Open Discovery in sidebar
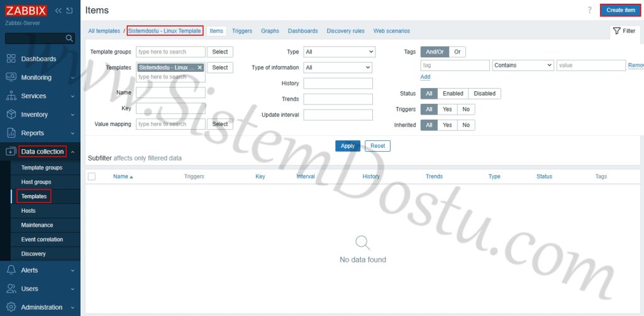The image size is (644, 316). click(33, 254)
